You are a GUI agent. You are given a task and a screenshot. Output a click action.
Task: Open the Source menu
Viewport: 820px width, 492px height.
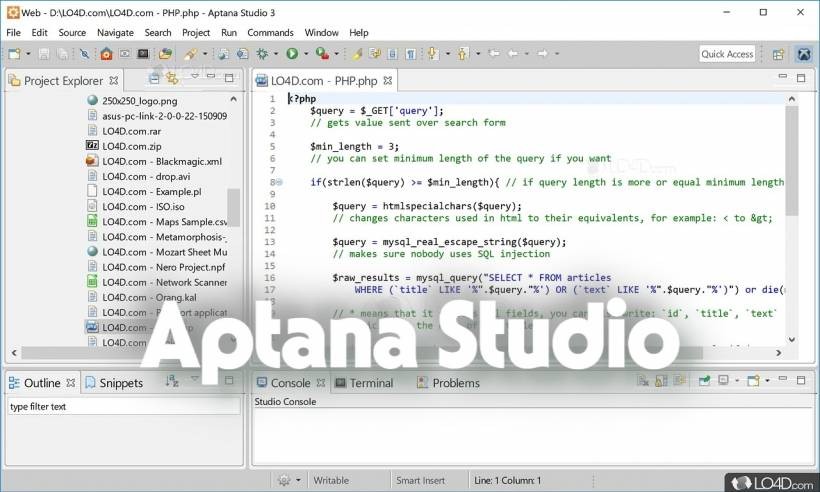click(x=72, y=32)
